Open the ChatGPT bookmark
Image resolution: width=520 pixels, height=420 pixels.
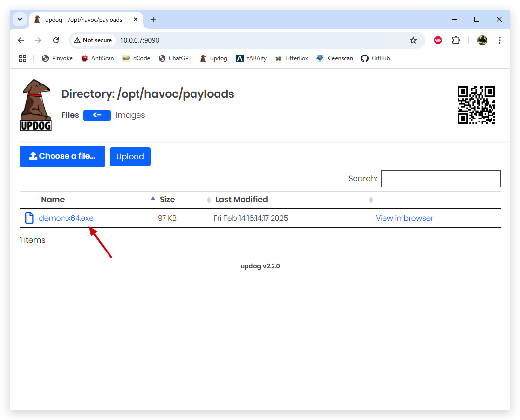click(175, 58)
